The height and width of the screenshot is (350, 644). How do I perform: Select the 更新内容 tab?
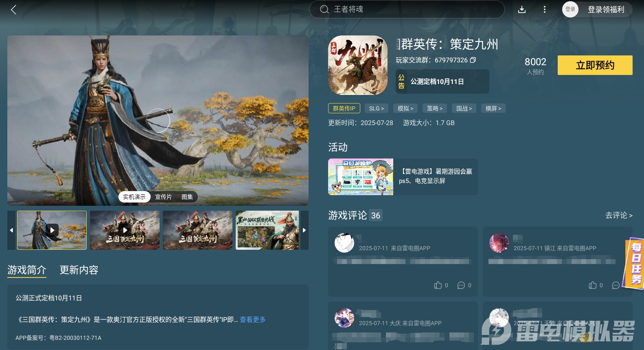point(79,270)
